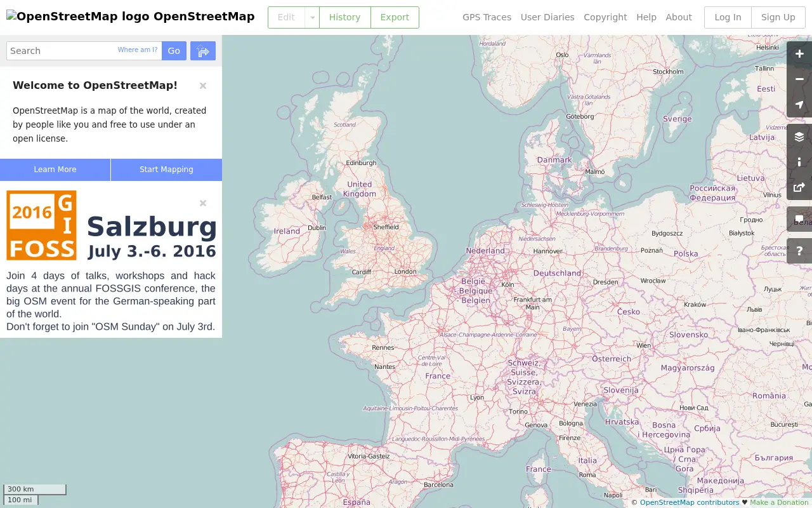This screenshot has width=812, height=508.
Task: Open the map key info panel
Action: (799, 162)
